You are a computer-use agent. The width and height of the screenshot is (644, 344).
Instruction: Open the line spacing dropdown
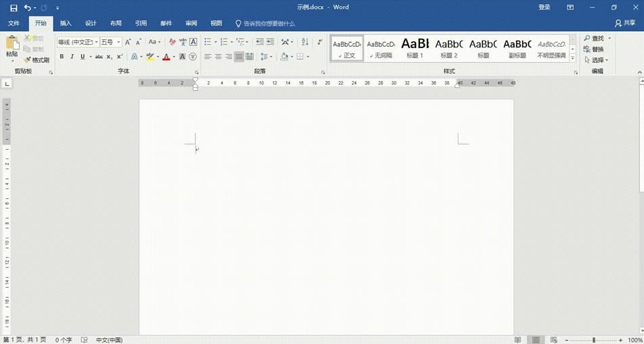pos(267,57)
